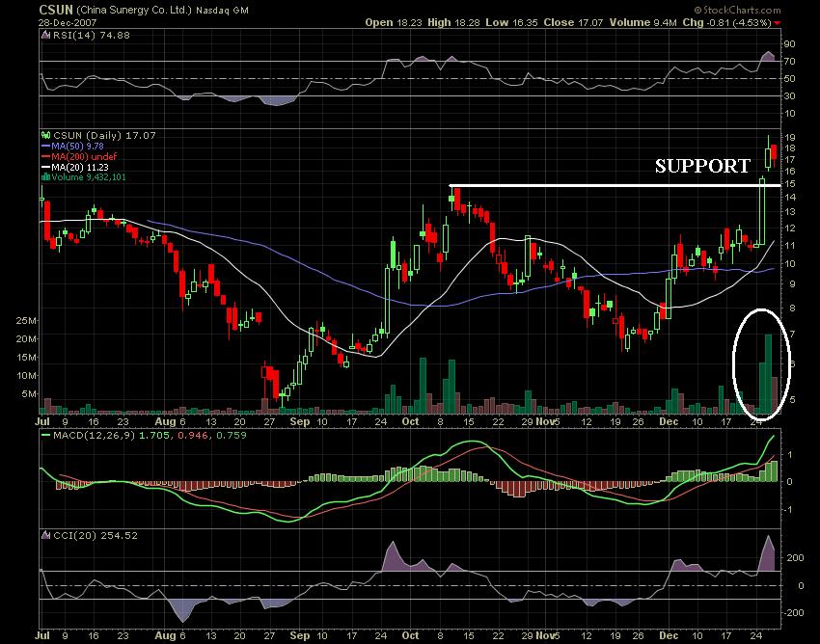Click the Close 17.07 value in header
820x644 pixels.
click(x=573, y=22)
